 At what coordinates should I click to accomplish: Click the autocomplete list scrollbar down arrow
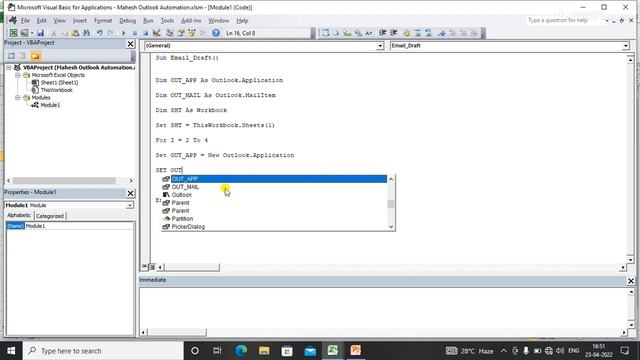(391, 227)
